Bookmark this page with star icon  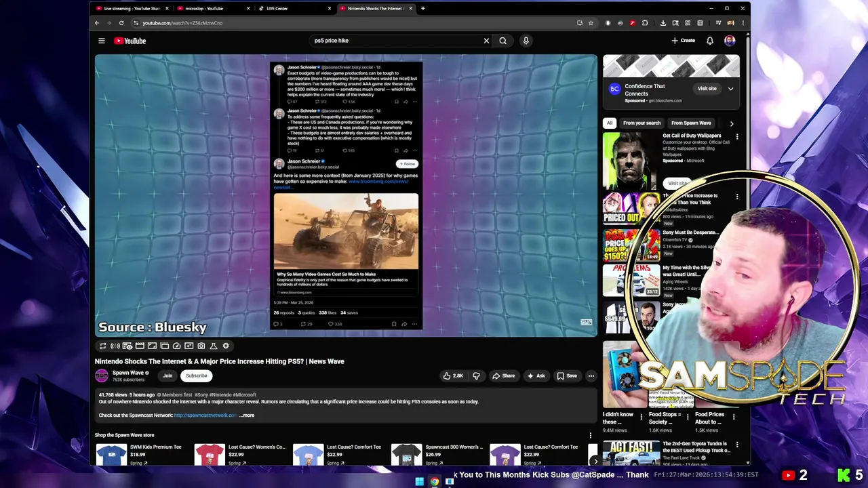(x=591, y=23)
